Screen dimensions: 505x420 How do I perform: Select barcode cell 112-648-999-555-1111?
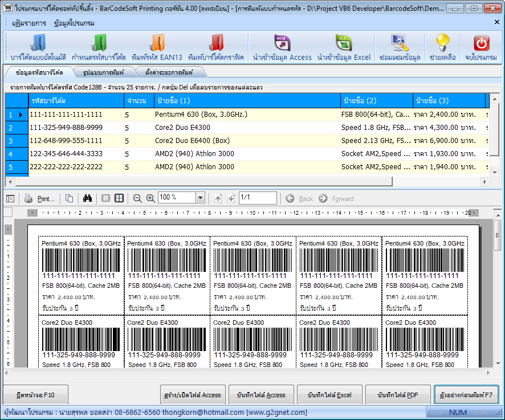point(76,141)
